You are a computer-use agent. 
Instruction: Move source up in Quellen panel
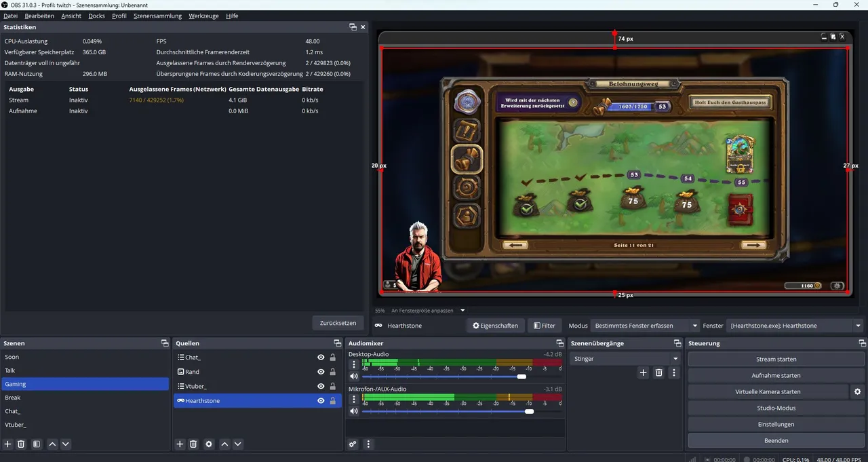tap(224, 444)
